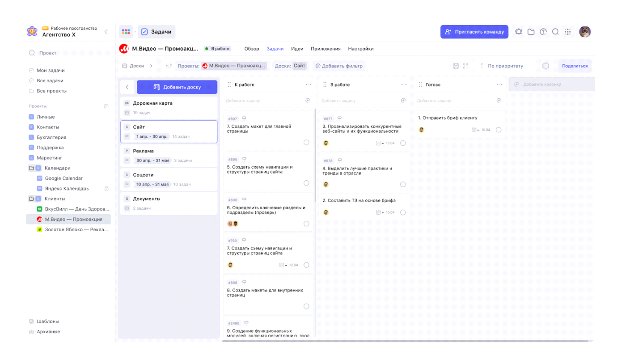
Task: Click the fullscreen expand icon
Action: [x=465, y=66]
